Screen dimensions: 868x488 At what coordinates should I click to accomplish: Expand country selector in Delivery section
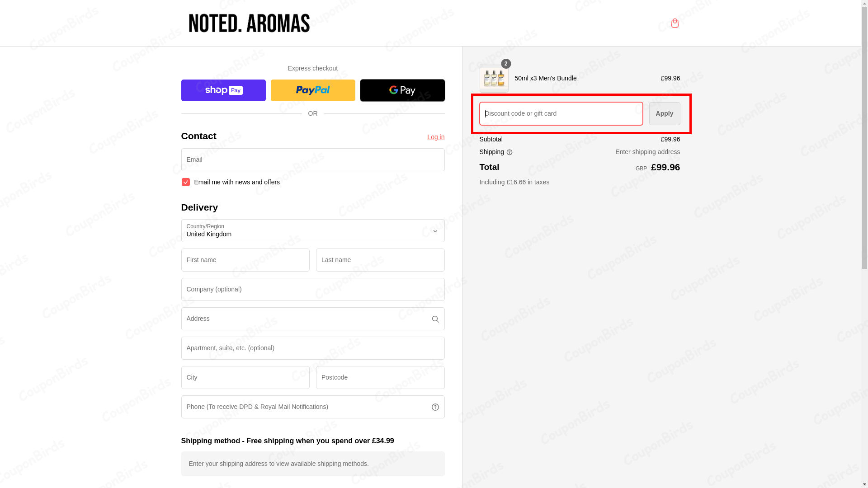tap(434, 231)
